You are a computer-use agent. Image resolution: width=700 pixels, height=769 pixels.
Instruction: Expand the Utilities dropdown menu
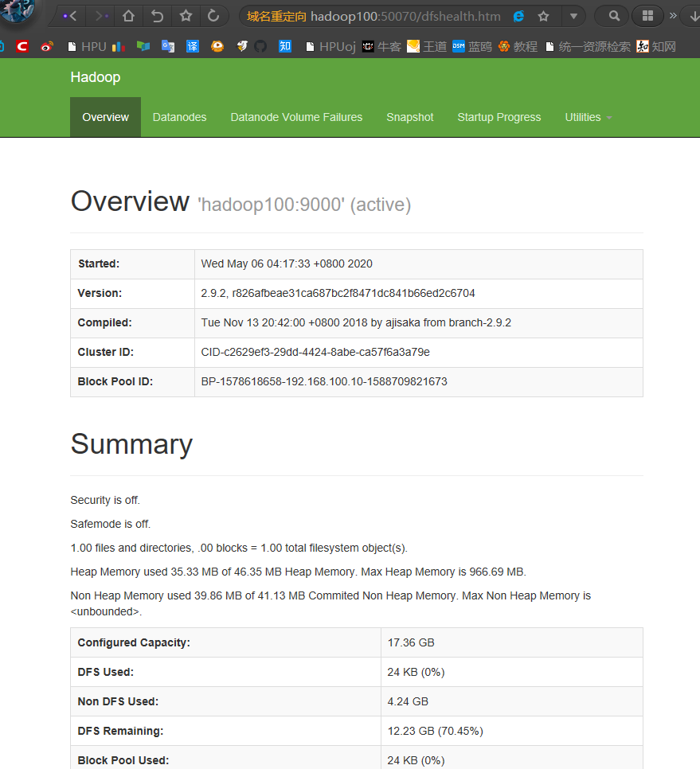coord(589,117)
